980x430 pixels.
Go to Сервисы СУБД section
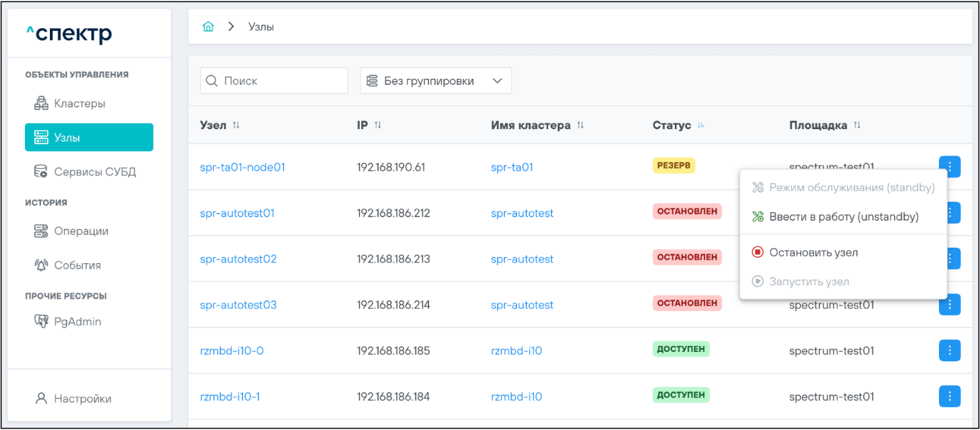(95, 172)
